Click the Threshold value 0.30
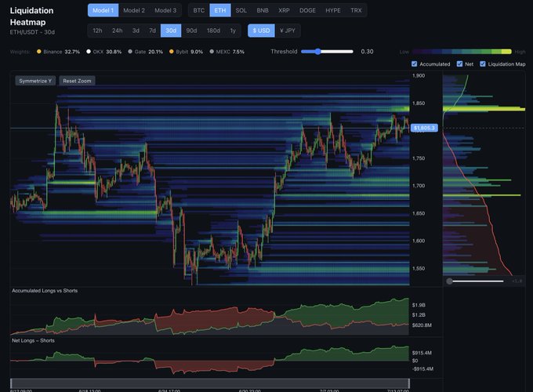Image resolution: width=533 pixels, height=392 pixels. [367, 52]
